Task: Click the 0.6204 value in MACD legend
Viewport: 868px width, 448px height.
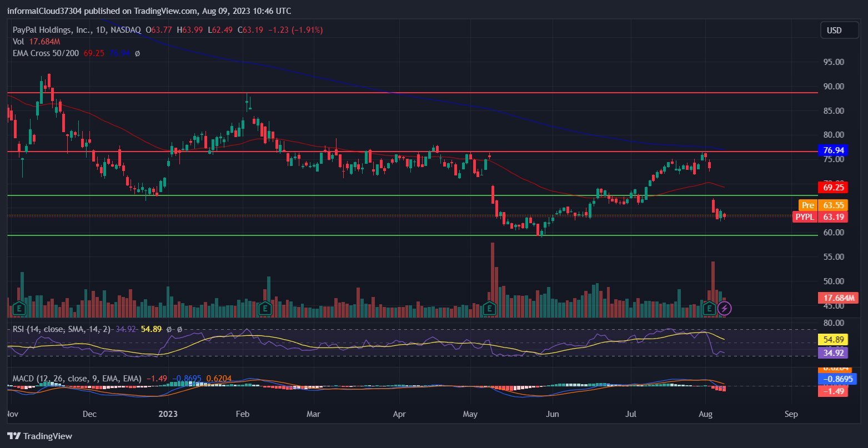Action: [x=219, y=379]
